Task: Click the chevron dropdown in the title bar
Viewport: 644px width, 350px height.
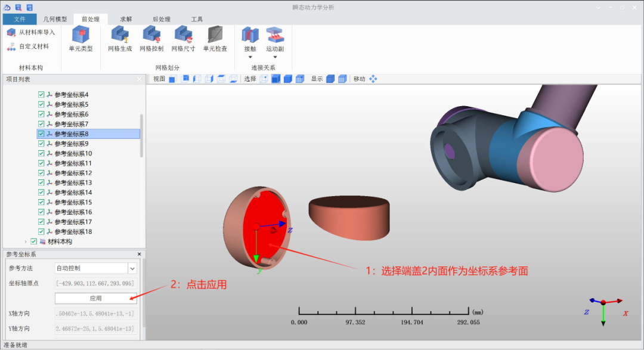Action: tap(598, 7)
